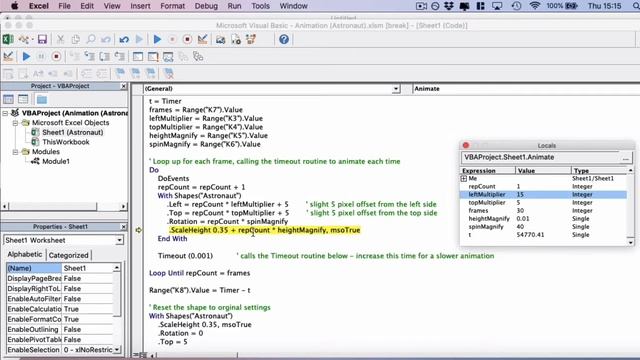Viewport: 640px width, 360px height.
Task: Open the (General) object dropdown
Action: pyautogui.click(x=396, y=89)
